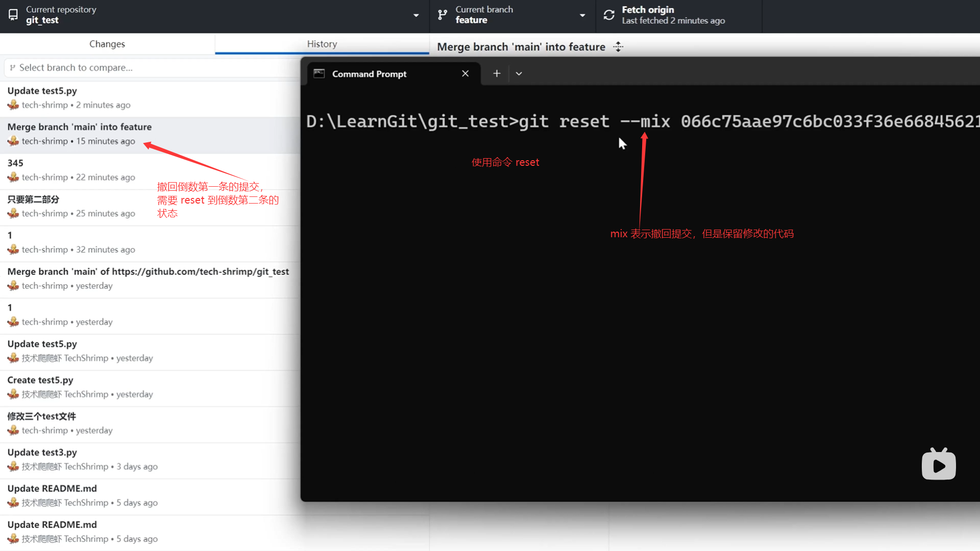Expand the Current branch dropdown arrow

click(x=582, y=15)
